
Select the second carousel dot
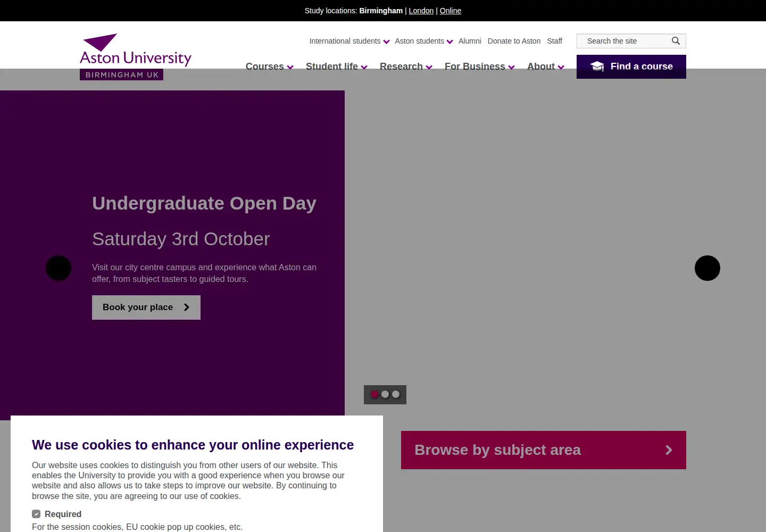385,394
